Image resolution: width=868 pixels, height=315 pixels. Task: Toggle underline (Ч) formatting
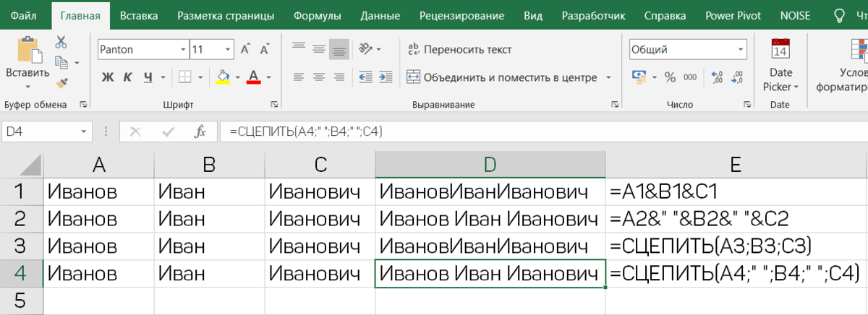click(x=148, y=77)
